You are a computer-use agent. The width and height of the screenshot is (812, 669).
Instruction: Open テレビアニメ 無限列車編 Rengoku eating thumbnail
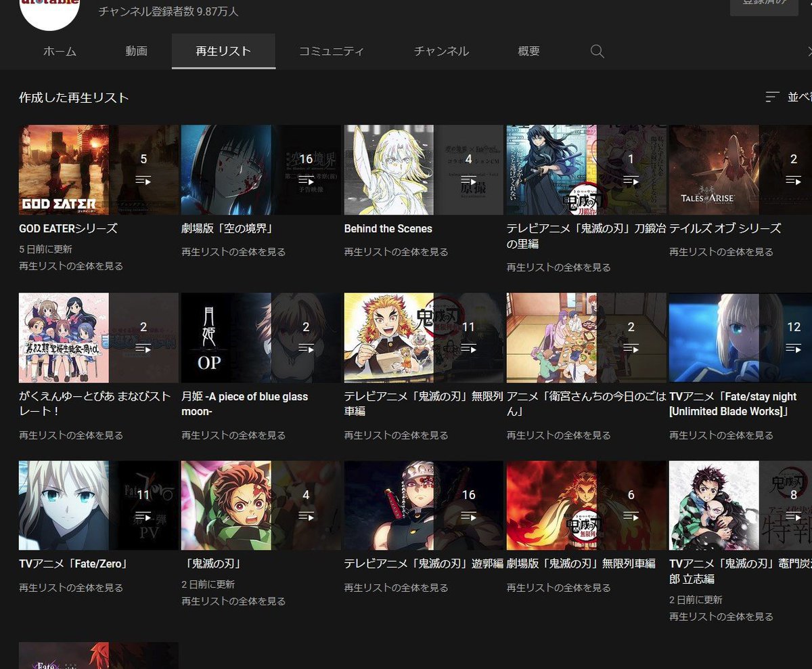[424, 337]
